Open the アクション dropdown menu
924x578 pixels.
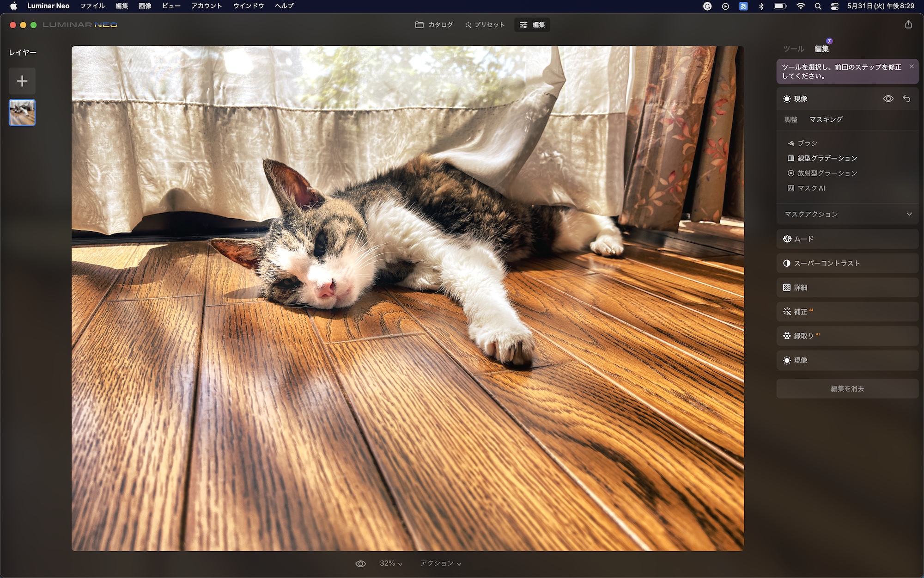(440, 564)
